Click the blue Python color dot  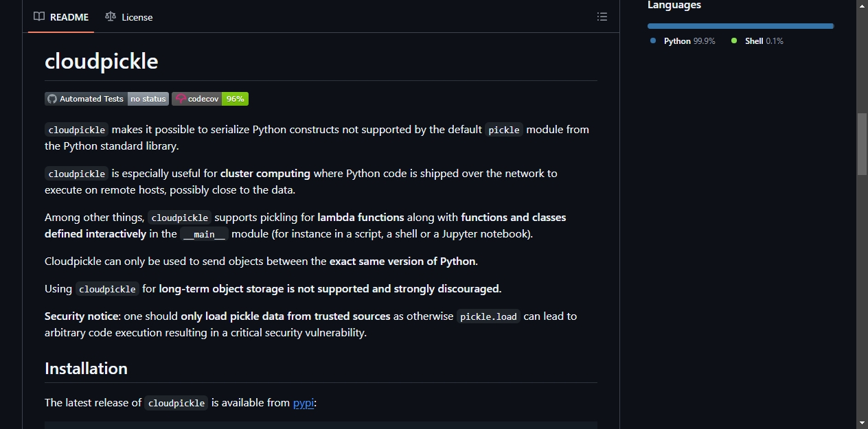(x=653, y=41)
